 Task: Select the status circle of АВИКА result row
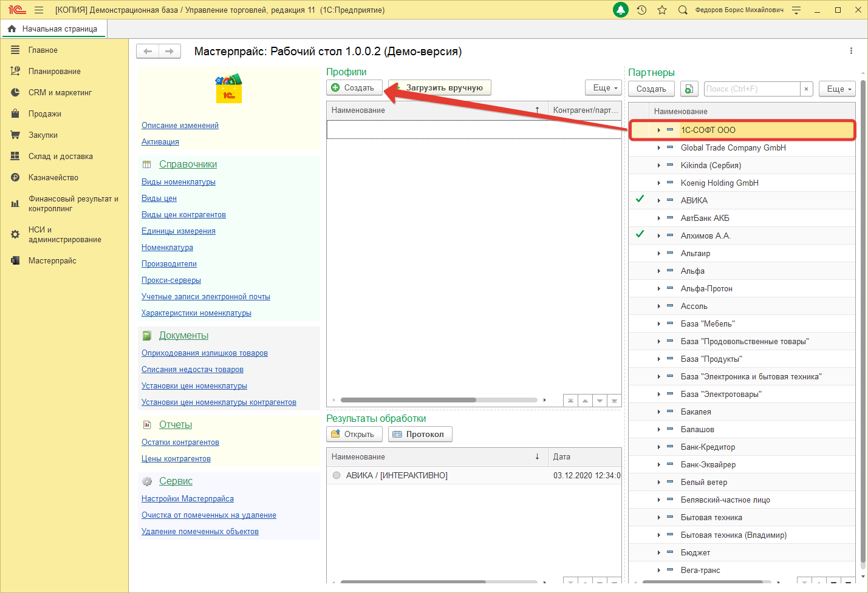point(337,475)
